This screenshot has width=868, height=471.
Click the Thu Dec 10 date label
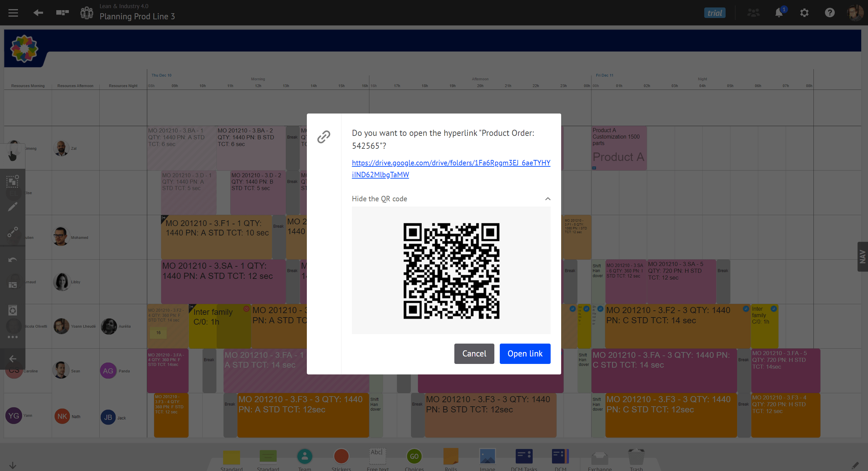[161, 75]
